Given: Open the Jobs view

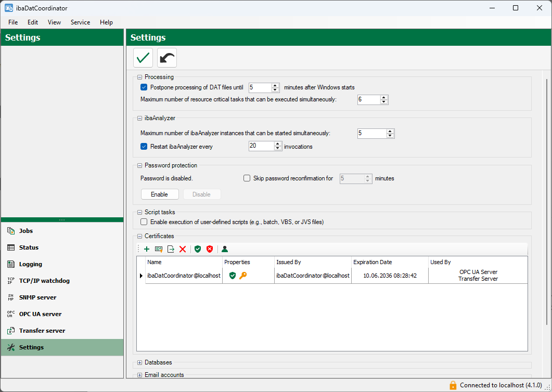Looking at the screenshot, I should coord(62,231).
